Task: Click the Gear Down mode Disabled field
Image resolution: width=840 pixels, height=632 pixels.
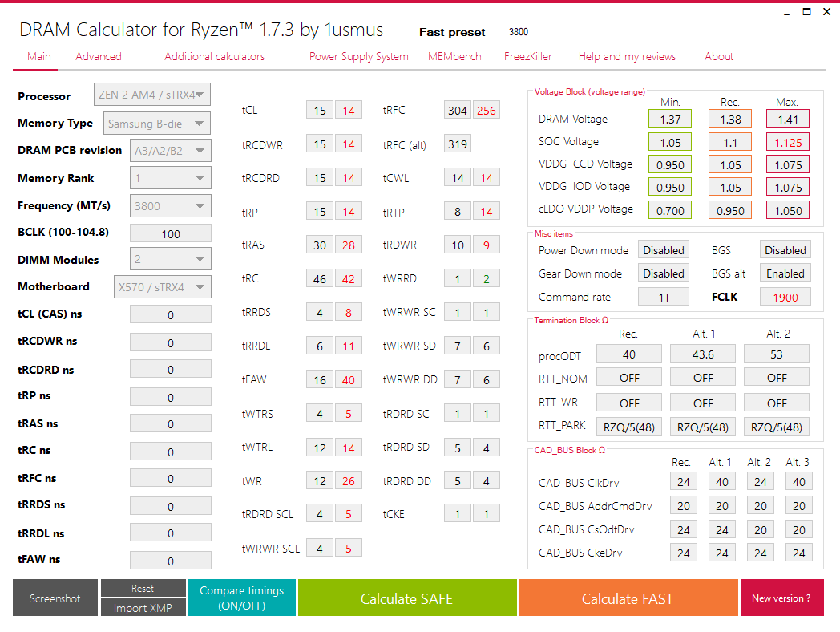Action: pyautogui.click(x=663, y=273)
